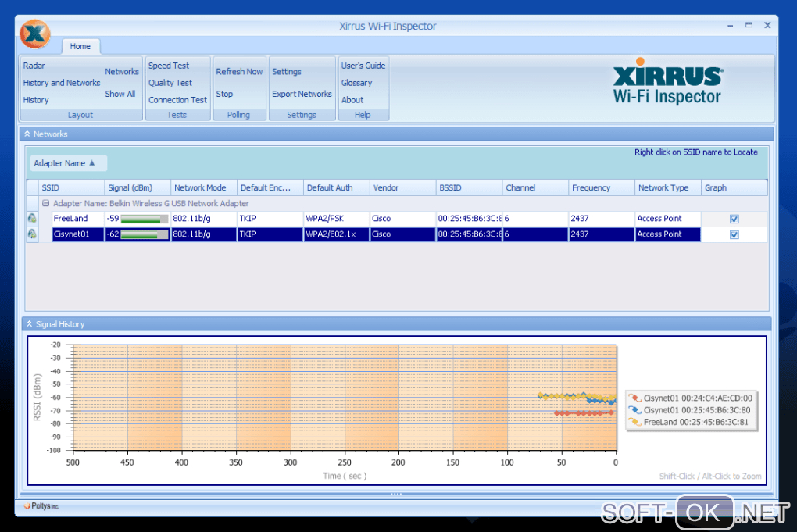The height and width of the screenshot is (532, 797).
Task: Click the -59 signal strength bar
Action: 145,219
